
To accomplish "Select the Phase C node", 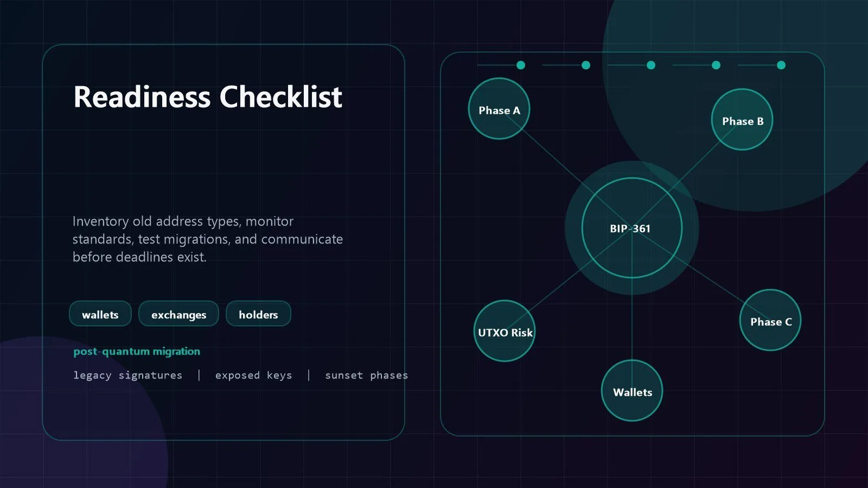I will [770, 320].
